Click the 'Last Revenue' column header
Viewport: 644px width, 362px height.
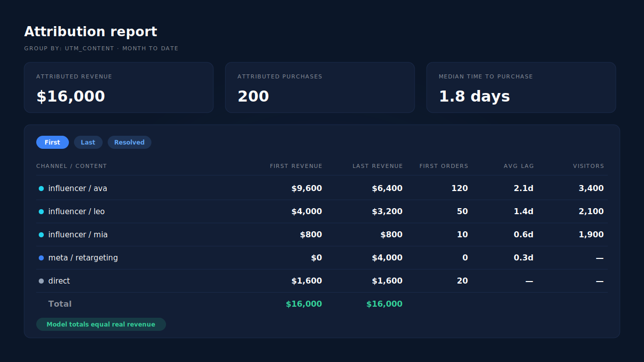click(x=377, y=166)
